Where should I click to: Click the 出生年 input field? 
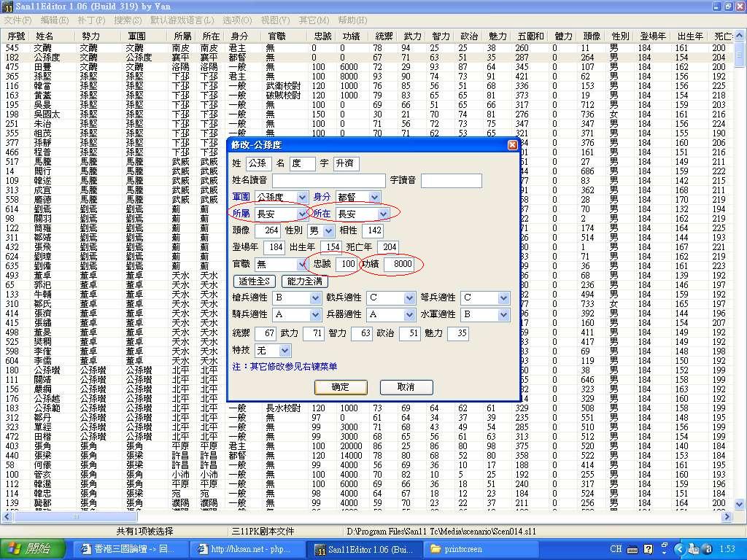point(331,248)
